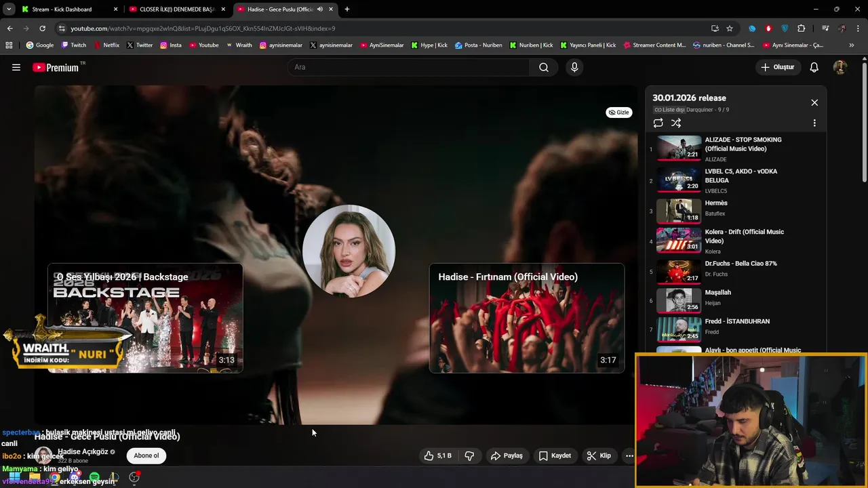Switch to CLOSER İLK DENEMEDE tab
The image size is (868, 488).
tap(176, 9)
